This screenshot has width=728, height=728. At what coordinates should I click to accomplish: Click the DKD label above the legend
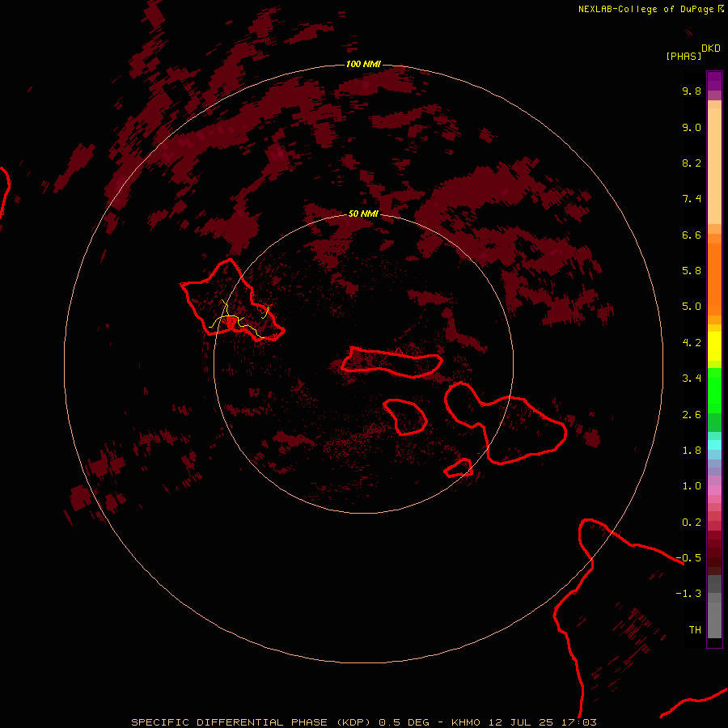click(711, 49)
